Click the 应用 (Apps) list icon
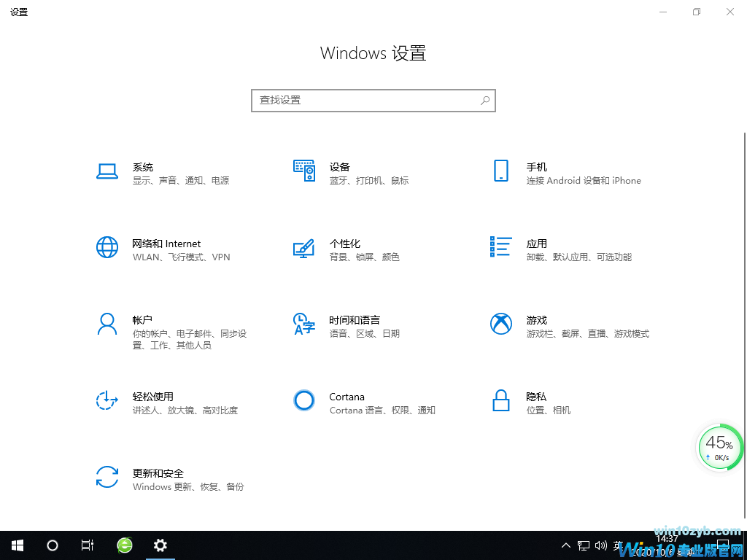Image resolution: width=747 pixels, height=560 pixels. pyautogui.click(x=500, y=247)
